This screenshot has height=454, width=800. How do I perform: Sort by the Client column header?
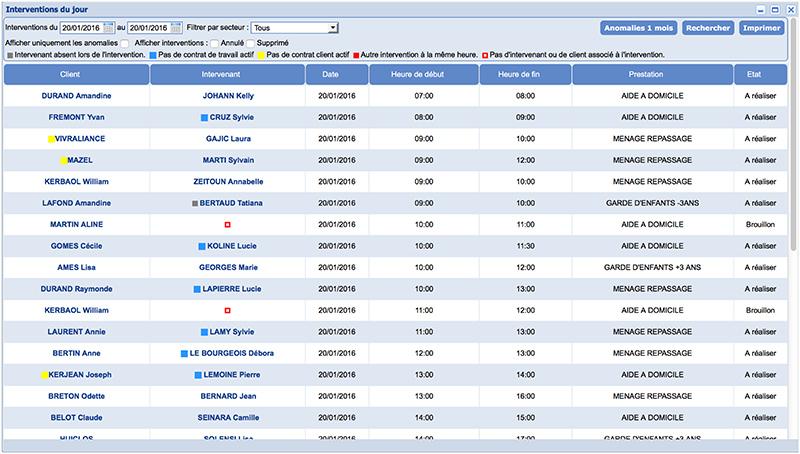click(76, 74)
